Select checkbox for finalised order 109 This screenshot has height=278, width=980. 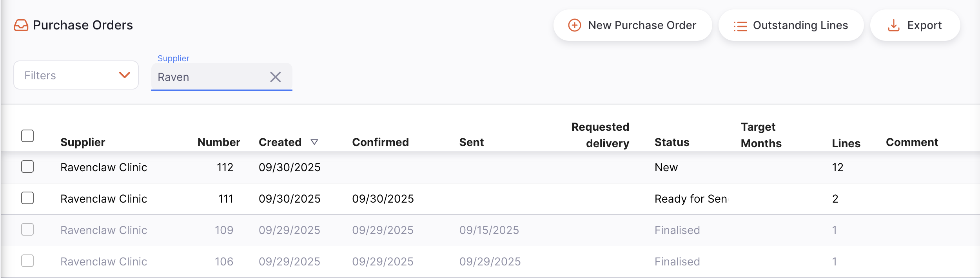click(x=27, y=229)
